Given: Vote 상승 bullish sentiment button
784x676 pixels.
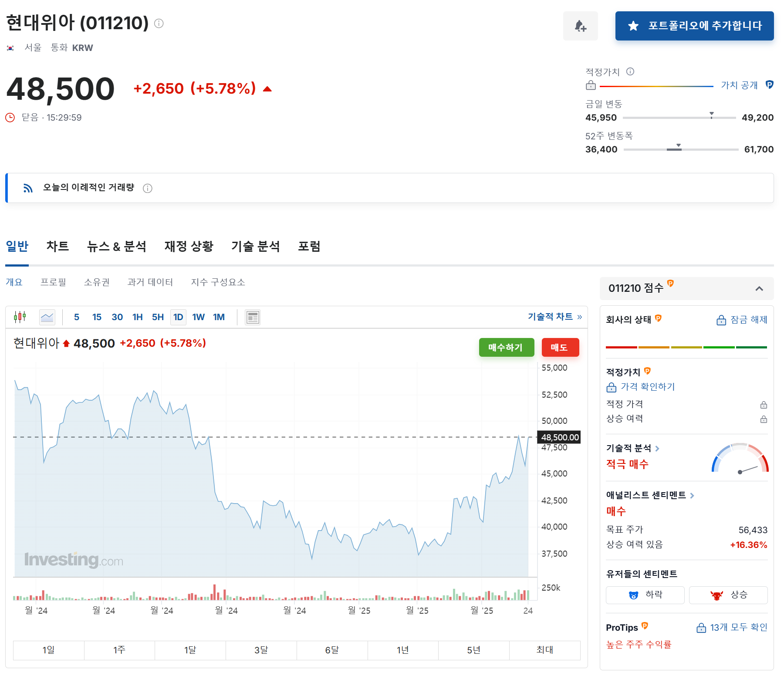Looking at the screenshot, I should pyautogui.click(x=728, y=595).
